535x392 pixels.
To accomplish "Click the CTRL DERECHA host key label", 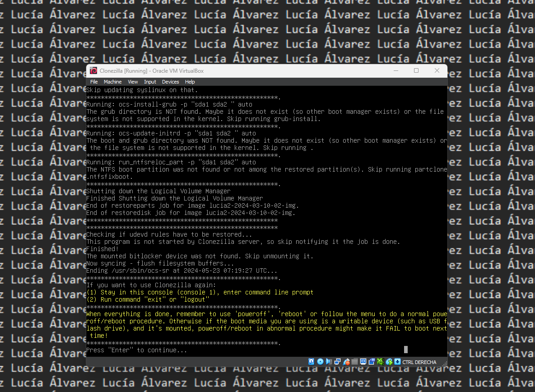I will 419,362.
